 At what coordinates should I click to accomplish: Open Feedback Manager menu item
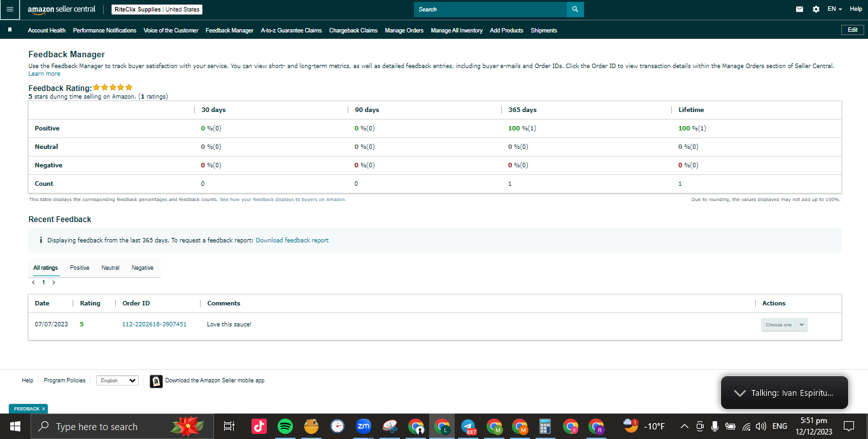click(x=229, y=31)
